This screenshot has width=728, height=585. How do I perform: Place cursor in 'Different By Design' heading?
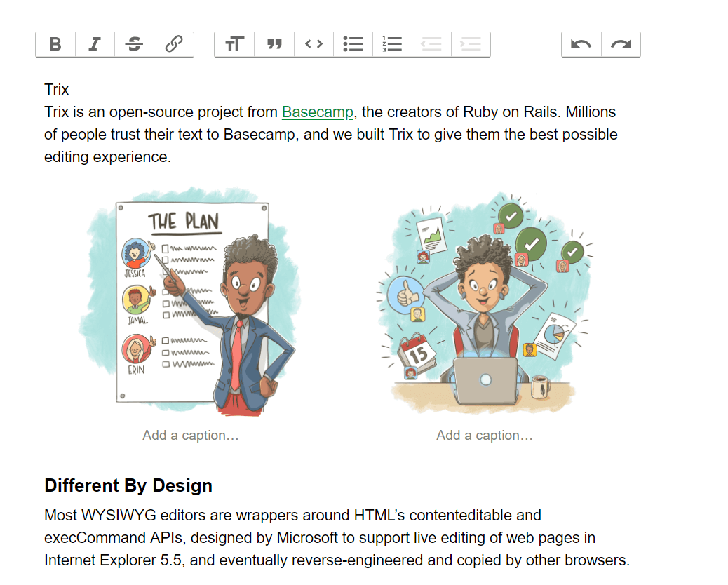point(128,485)
